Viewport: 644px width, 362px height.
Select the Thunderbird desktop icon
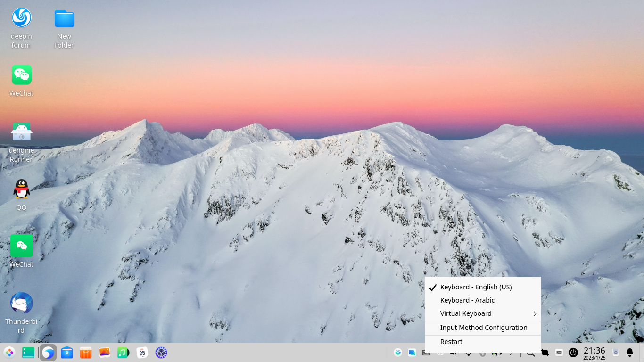click(21, 312)
